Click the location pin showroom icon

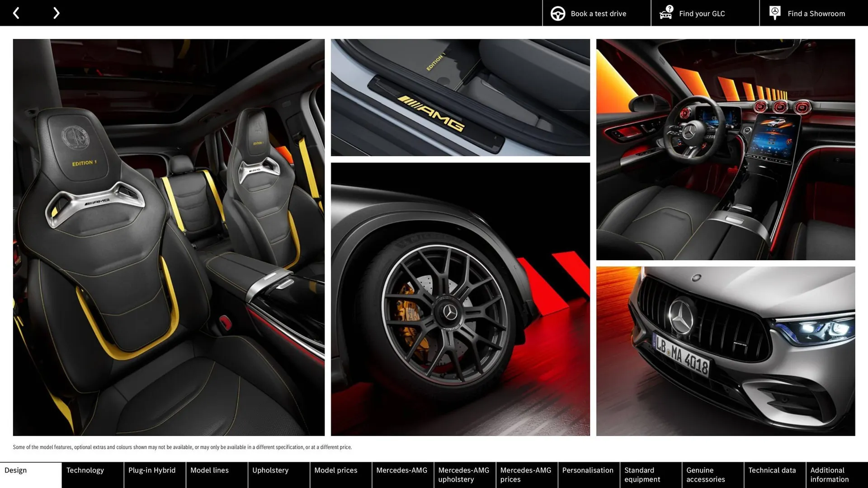pos(774,12)
